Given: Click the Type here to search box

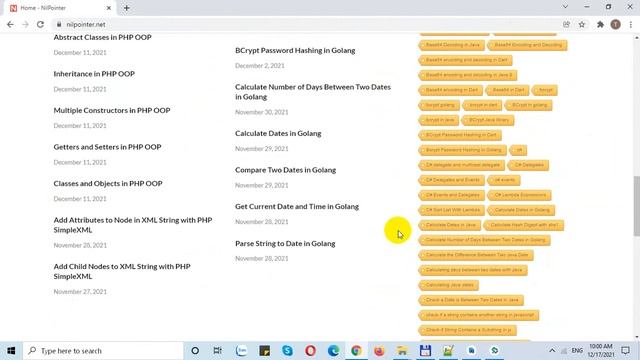Looking at the screenshot, I should click(x=103, y=351).
